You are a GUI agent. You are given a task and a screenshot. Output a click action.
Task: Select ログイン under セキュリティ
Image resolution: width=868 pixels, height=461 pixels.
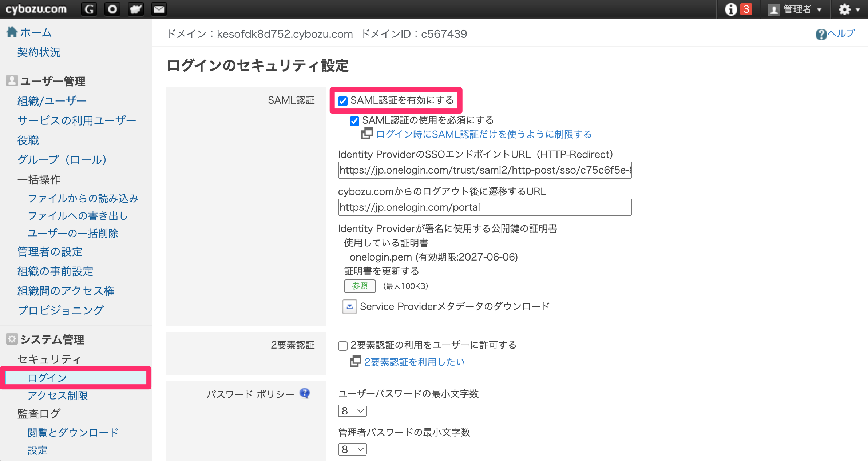tap(47, 378)
